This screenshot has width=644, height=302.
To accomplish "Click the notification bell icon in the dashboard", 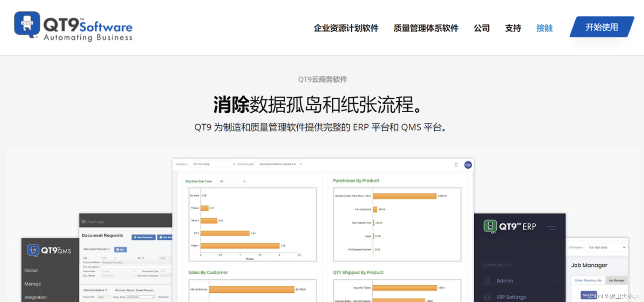I will 456,165.
